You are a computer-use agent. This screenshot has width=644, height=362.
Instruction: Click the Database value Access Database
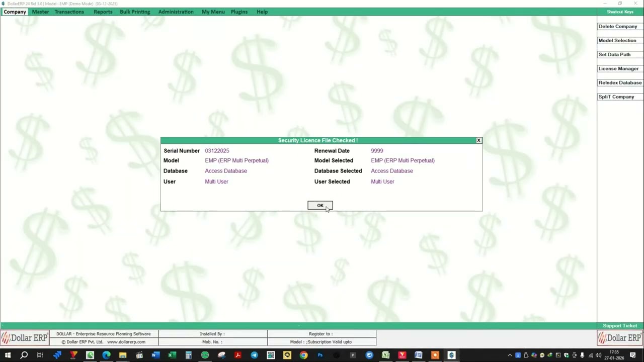click(226, 171)
